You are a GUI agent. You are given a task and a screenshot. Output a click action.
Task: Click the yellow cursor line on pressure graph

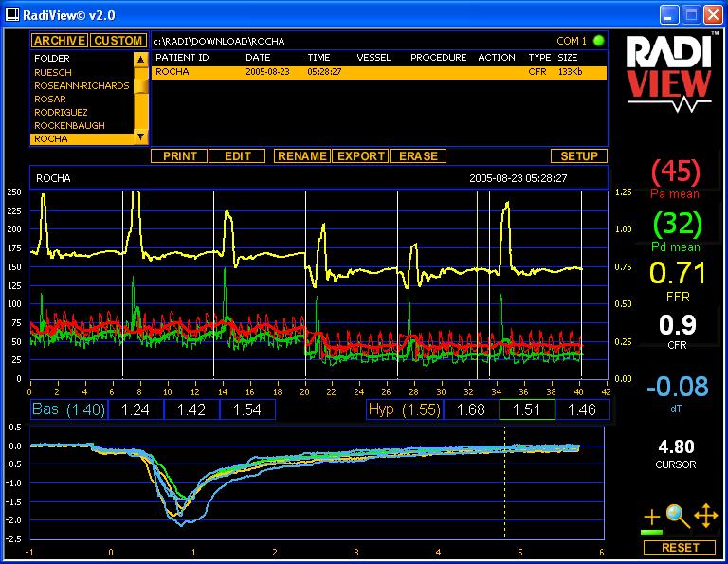click(x=478, y=285)
